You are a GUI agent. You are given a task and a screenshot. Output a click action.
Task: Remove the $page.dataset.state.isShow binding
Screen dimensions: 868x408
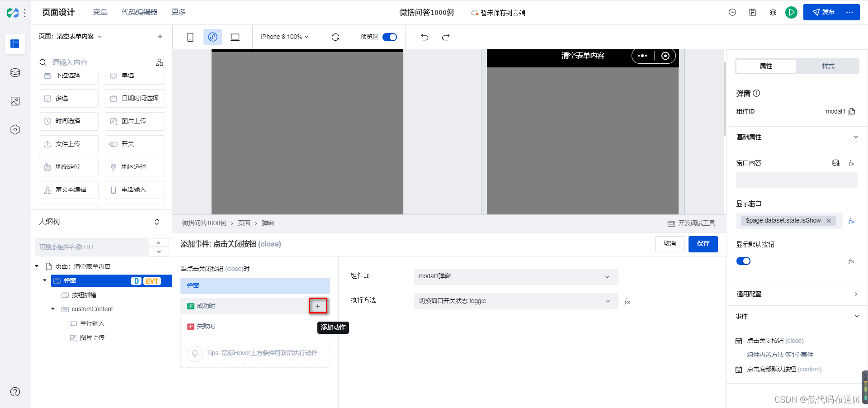829,221
